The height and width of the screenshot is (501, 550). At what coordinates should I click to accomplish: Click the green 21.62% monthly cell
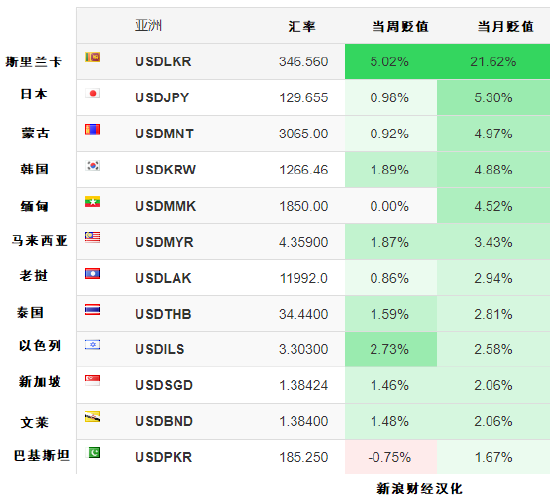coord(494,62)
